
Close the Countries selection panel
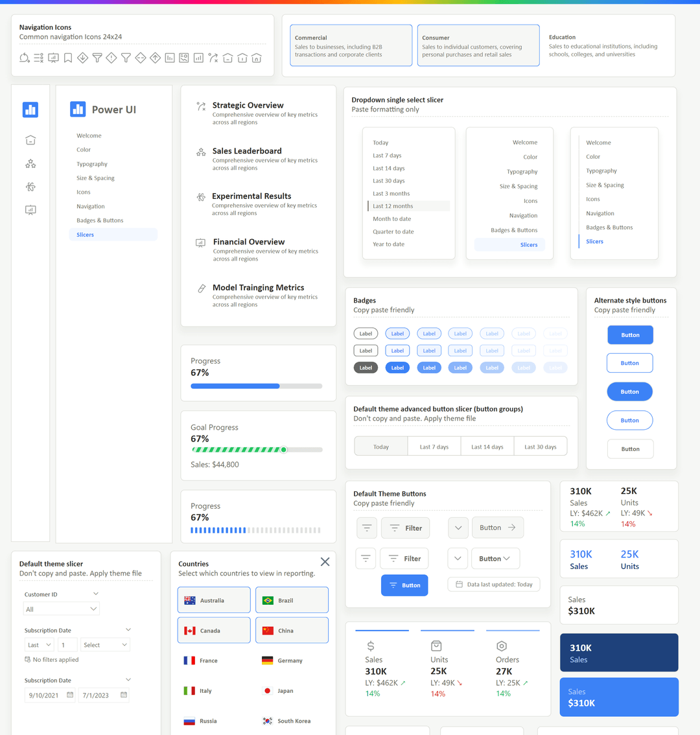[325, 562]
